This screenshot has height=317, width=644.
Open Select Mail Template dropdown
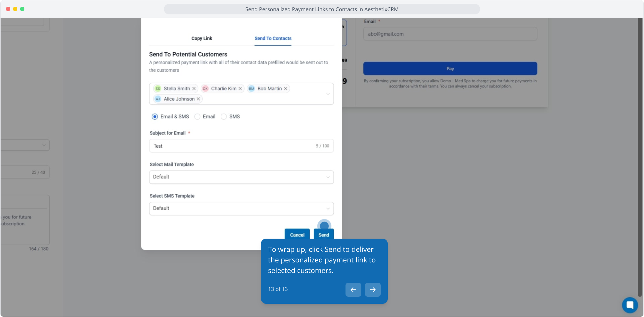pyautogui.click(x=241, y=177)
